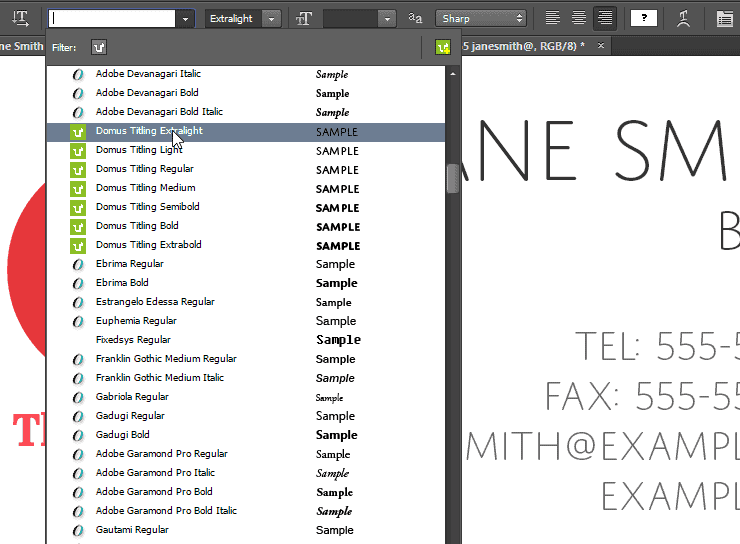740x544 pixels.
Task: Select Domus Titling Light font
Action: point(245,151)
